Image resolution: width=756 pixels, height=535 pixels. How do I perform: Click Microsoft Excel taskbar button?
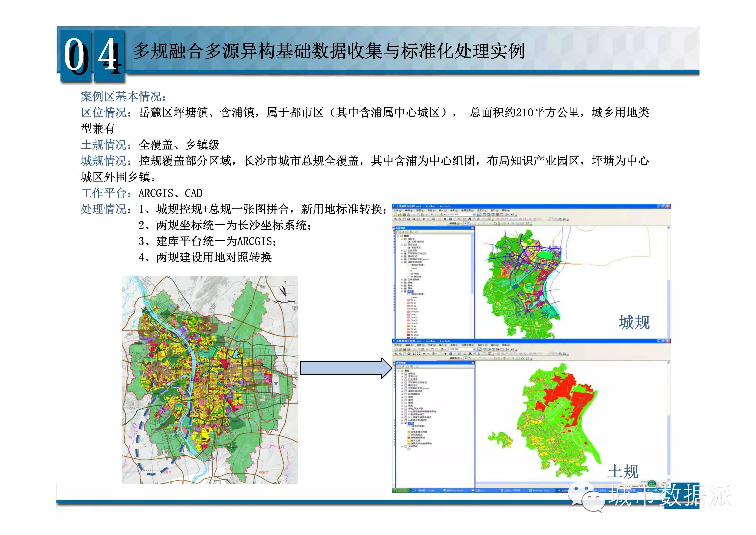[x=541, y=491]
